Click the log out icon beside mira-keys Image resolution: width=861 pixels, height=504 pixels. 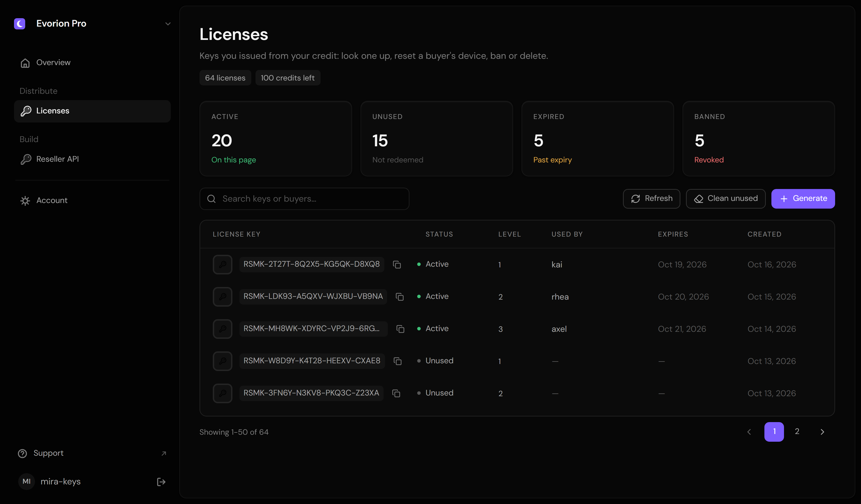[161, 482]
